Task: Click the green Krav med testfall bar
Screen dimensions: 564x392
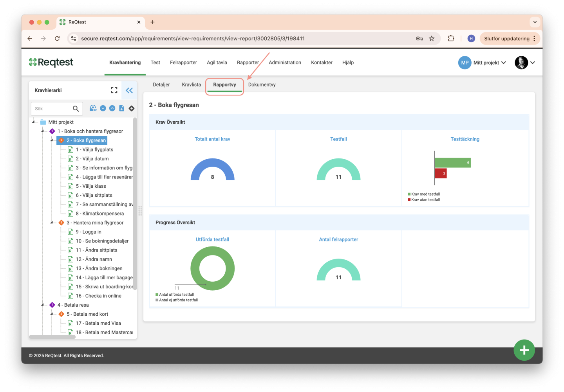Action: (x=453, y=162)
